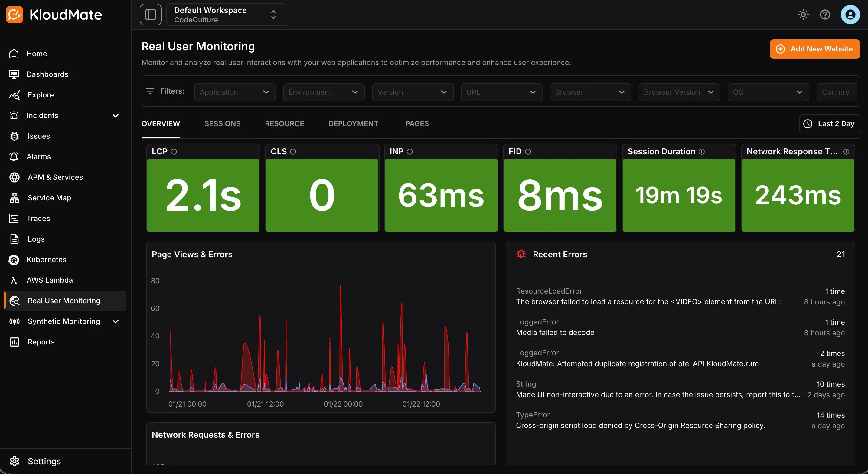The image size is (868, 474).
Task: Click the INP info icon
Action: [410, 152]
